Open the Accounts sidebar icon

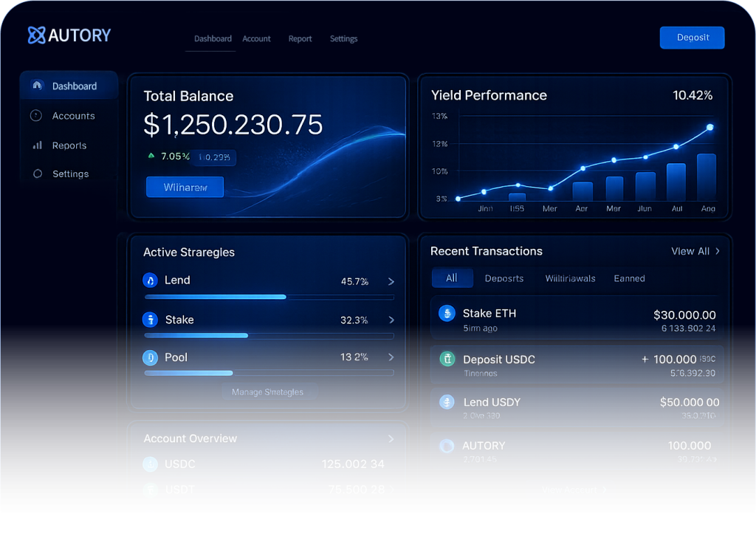click(x=36, y=116)
